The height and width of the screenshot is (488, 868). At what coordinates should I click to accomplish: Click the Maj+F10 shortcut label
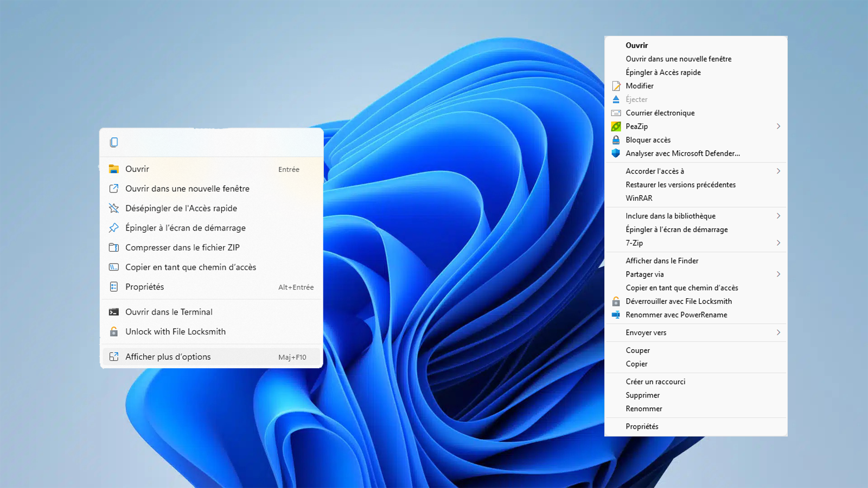point(292,357)
